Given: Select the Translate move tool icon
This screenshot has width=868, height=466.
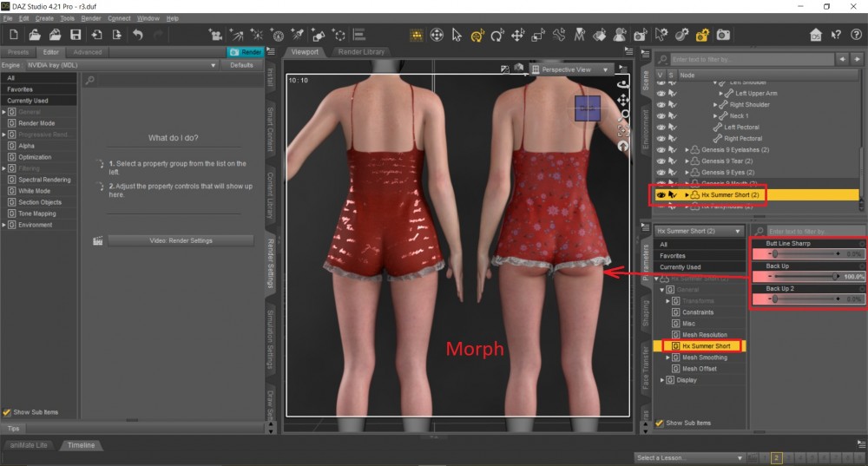Looking at the screenshot, I should coord(517,36).
